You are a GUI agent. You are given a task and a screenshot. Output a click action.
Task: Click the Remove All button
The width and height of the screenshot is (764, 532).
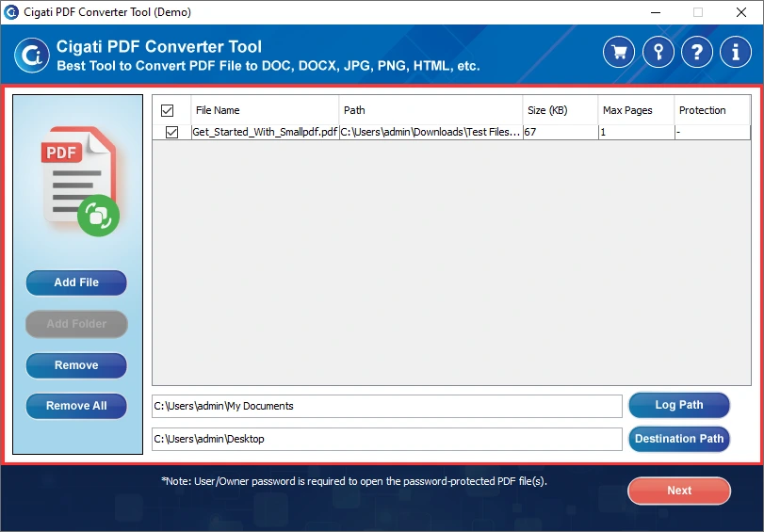(76, 406)
